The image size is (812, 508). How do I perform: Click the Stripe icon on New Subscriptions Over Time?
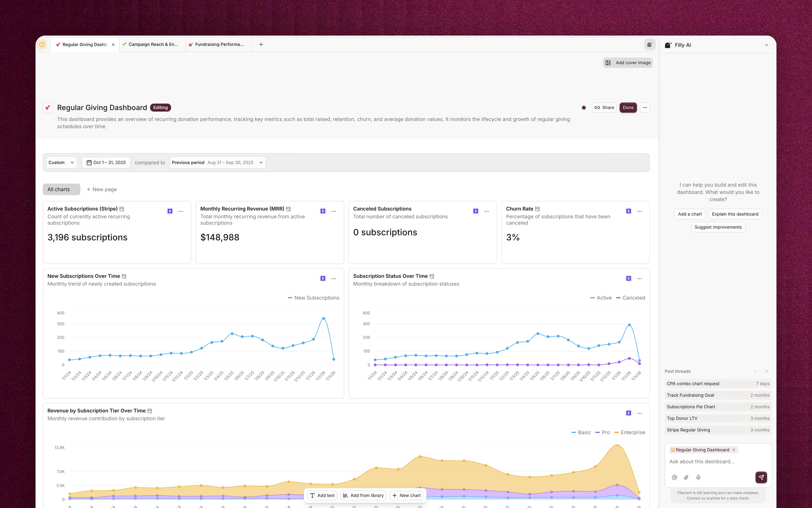323,278
